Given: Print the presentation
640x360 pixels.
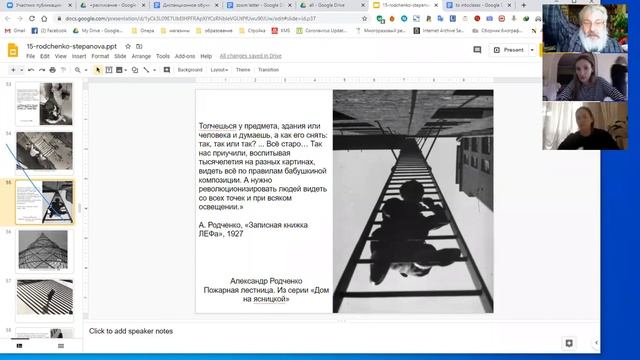Looking at the screenshot, I should [53, 70].
